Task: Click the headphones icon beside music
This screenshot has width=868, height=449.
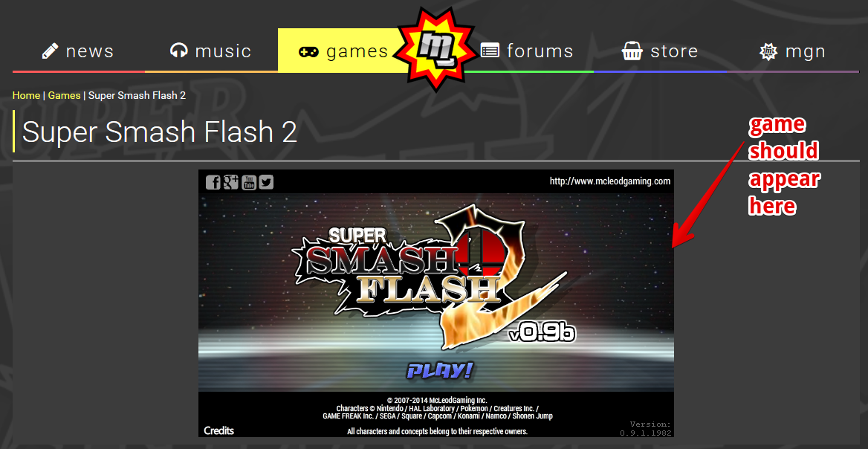Action: pos(178,51)
